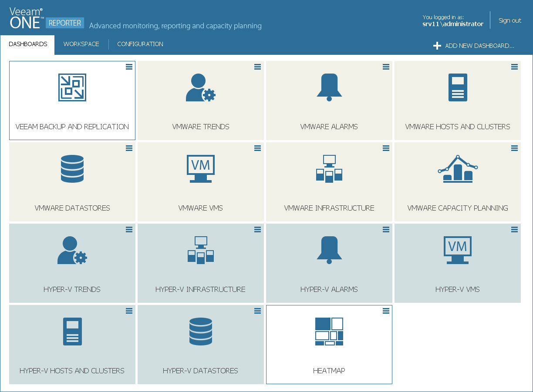Open the menu on VMware Infrastructure tile

[386, 148]
